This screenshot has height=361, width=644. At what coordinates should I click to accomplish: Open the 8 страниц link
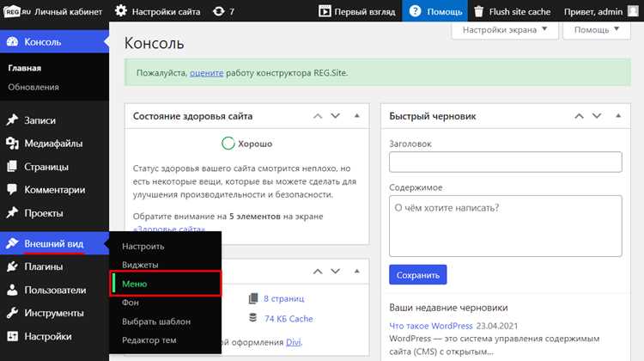(284, 298)
